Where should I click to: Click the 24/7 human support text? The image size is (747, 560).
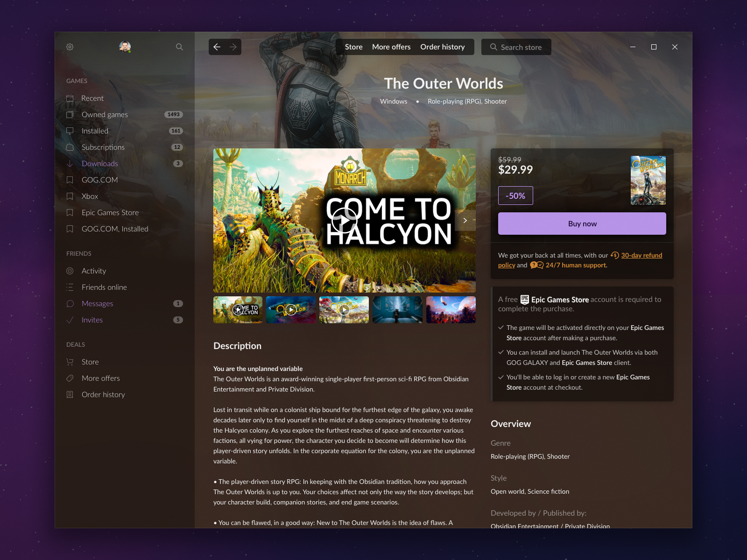[x=576, y=265]
